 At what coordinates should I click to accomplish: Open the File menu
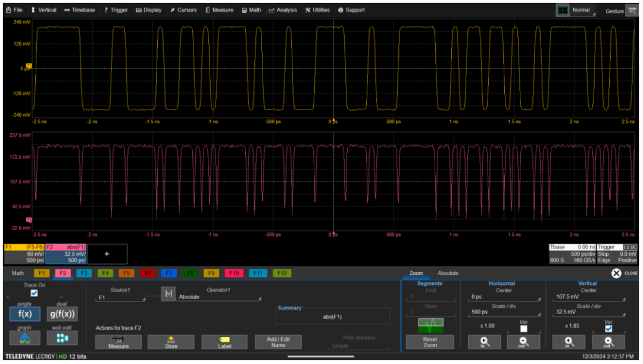[14, 10]
